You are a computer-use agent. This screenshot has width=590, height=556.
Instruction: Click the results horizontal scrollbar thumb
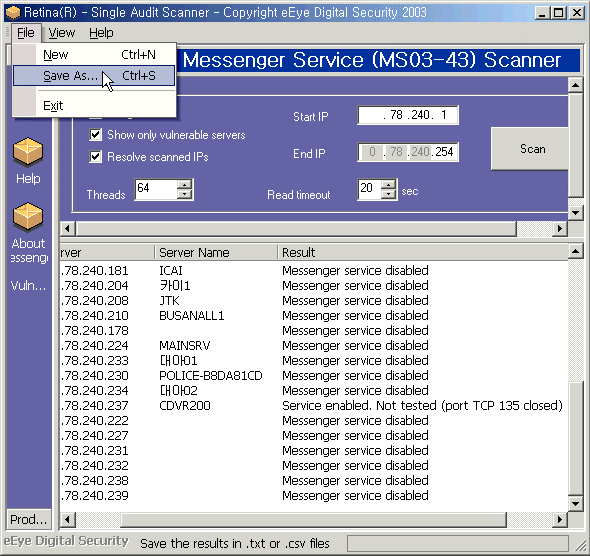313,520
